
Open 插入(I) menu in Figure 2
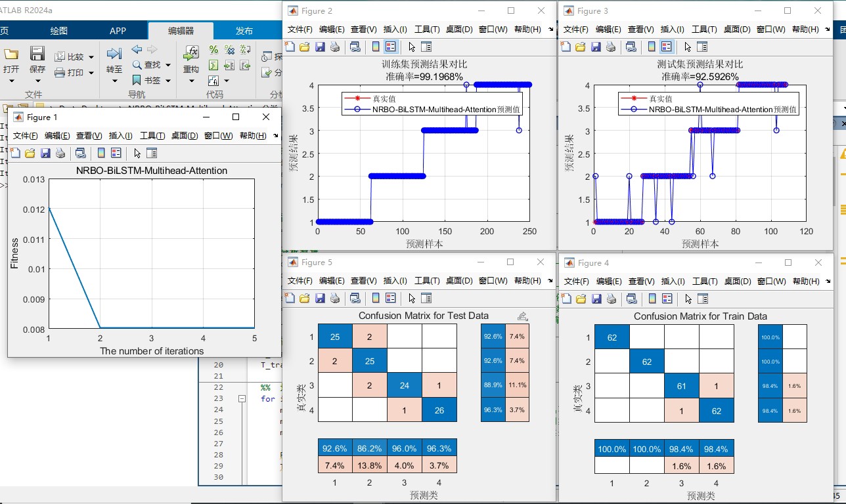click(395, 30)
